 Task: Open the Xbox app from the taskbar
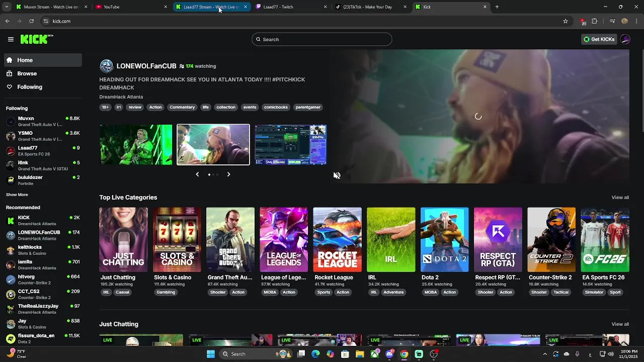point(375,354)
